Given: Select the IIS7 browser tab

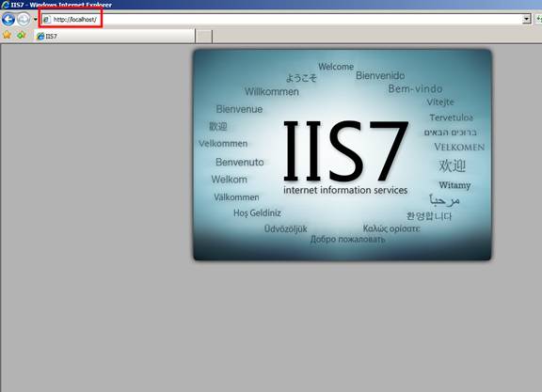Looking at the screenshot, I should (115, 36).
